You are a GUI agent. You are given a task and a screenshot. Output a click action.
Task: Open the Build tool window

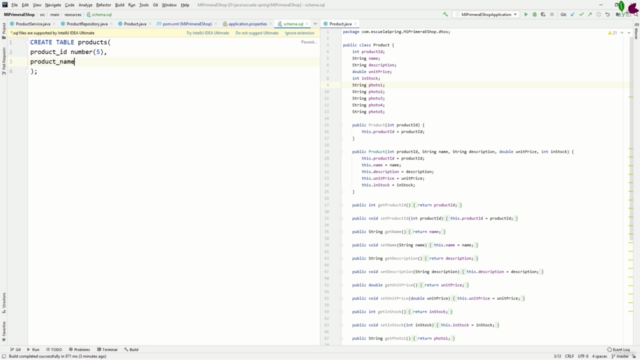click(131, 349)
